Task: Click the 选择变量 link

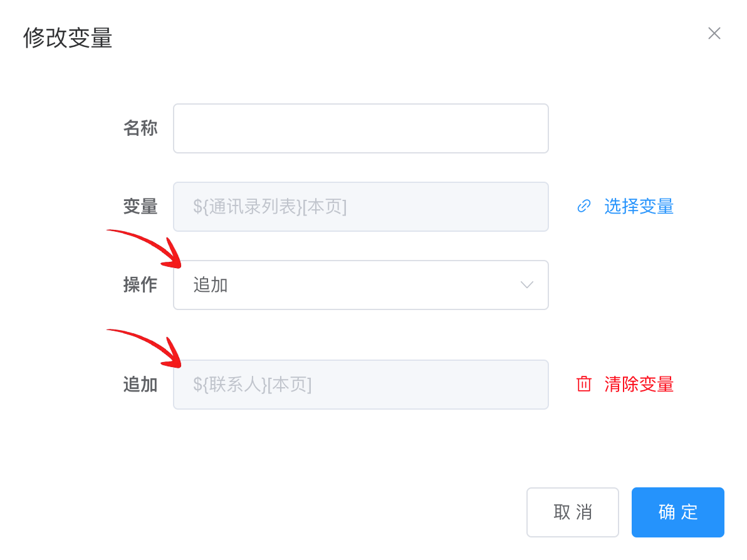Action: coord(639,206)
